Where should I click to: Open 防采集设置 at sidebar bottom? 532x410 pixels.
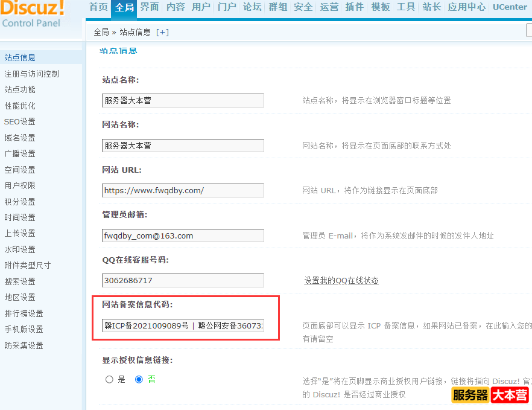pyautogui.click(x=25, y=345)
